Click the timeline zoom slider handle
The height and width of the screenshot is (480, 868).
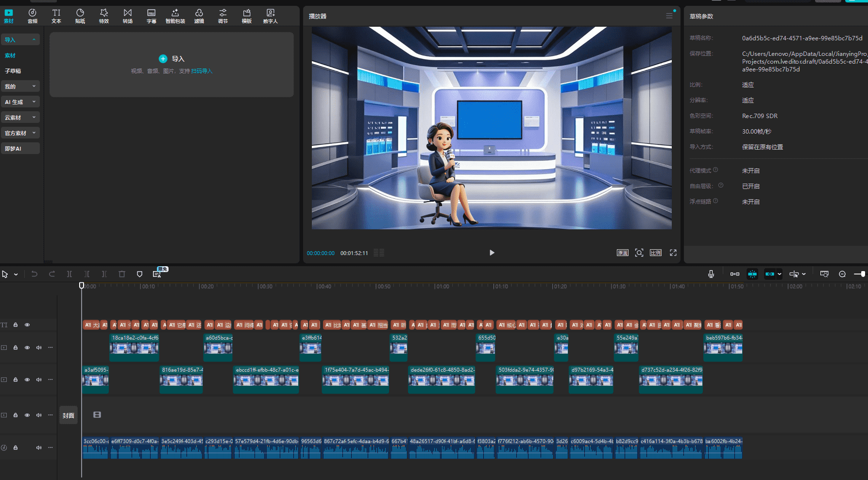(862, 274)
